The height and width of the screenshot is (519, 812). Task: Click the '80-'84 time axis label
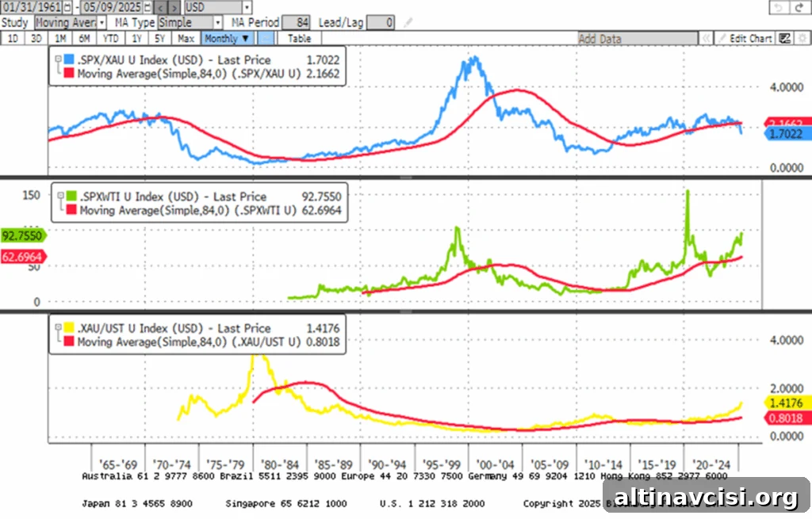point(280,464)
